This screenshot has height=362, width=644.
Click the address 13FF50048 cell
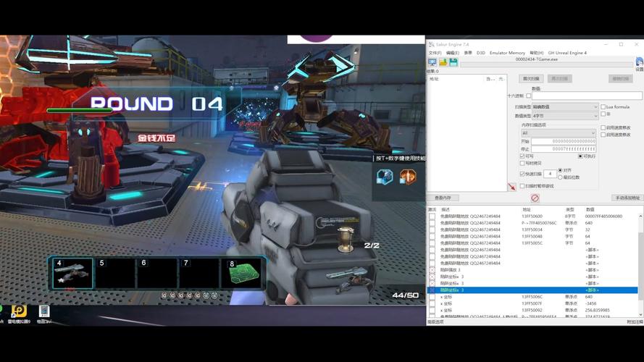[x=532, y=237]
